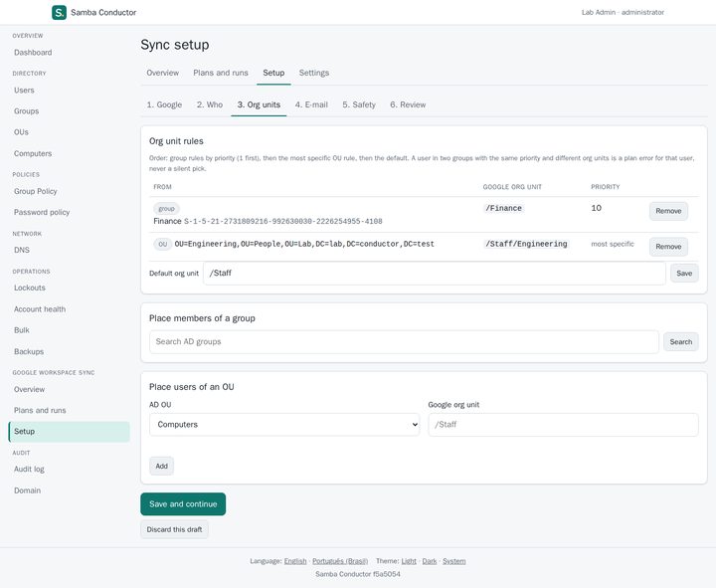The height and width of the screenshot is (588, 716).
Task: Select the Light theme
Action: [x=409, y=561]
